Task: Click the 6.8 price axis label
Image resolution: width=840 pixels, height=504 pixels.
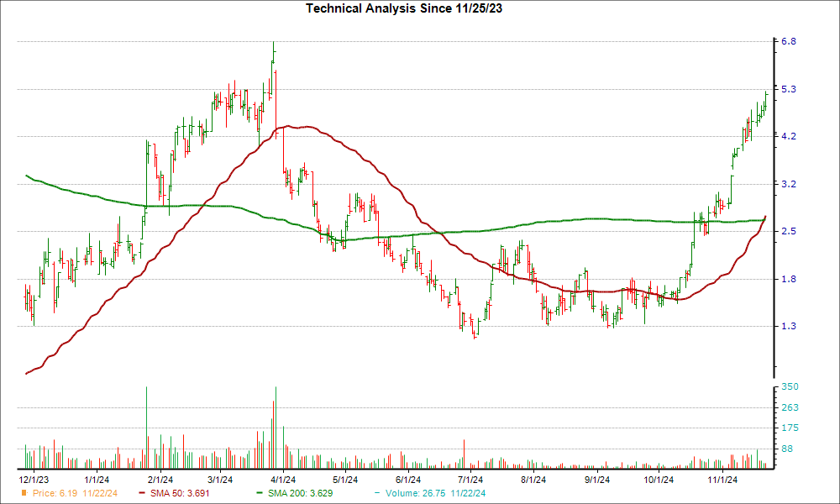Action: click(x=789, y=41)
